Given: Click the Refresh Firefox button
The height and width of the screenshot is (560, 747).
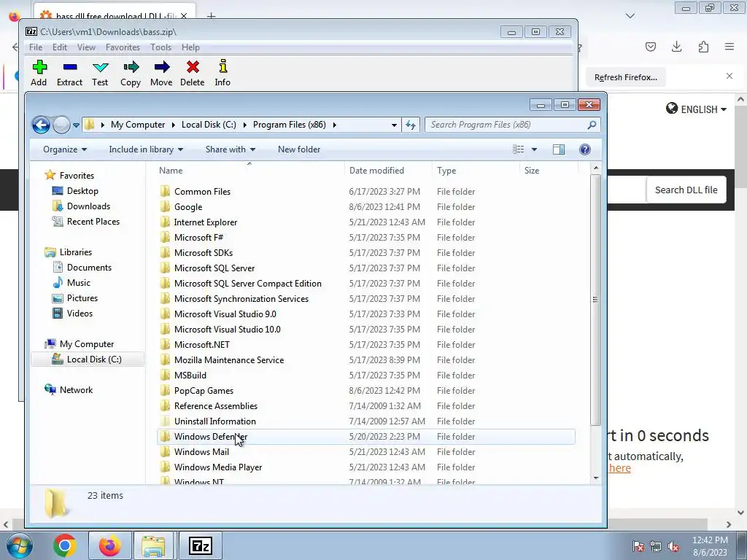Looking at the screenshot, I should (x=626, y=77).
